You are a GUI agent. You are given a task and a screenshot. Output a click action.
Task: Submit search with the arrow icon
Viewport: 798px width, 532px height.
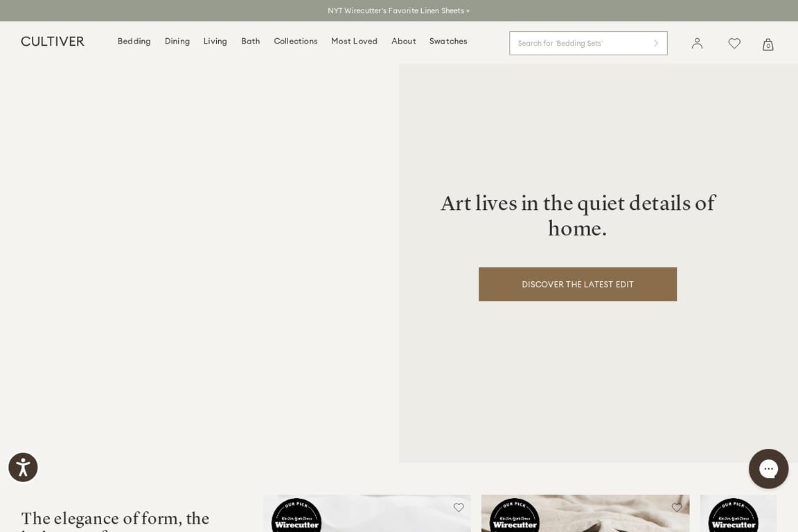[x=656, y=43]
